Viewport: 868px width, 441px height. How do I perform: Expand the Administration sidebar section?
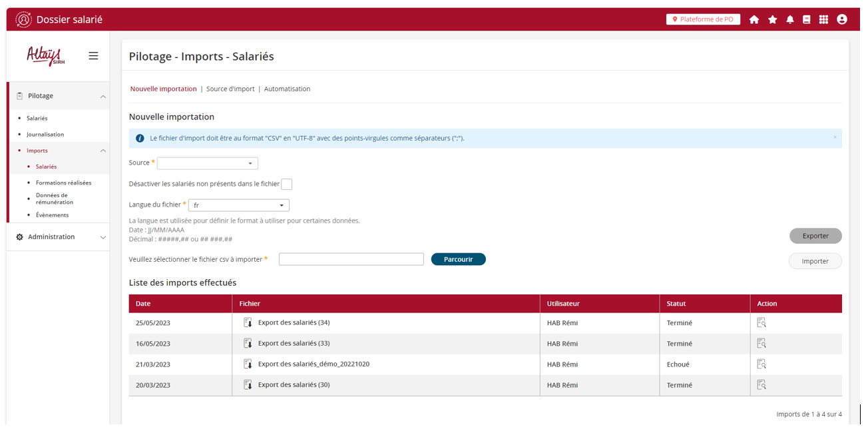coord(57,237)
